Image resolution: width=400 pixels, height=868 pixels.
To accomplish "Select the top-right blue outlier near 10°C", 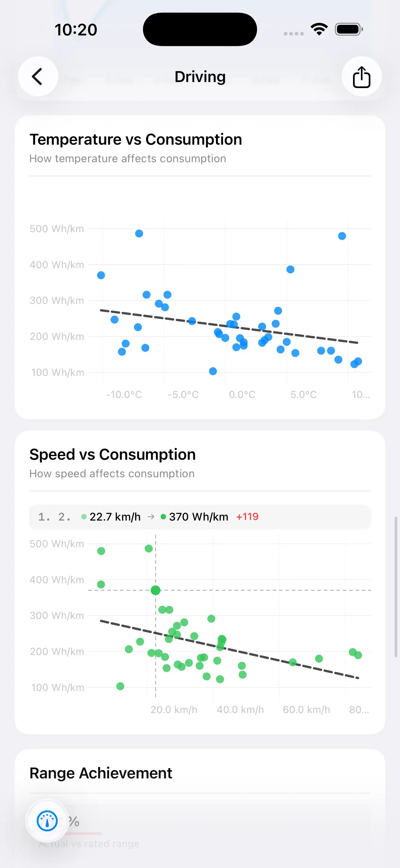I will coord(342,236).
